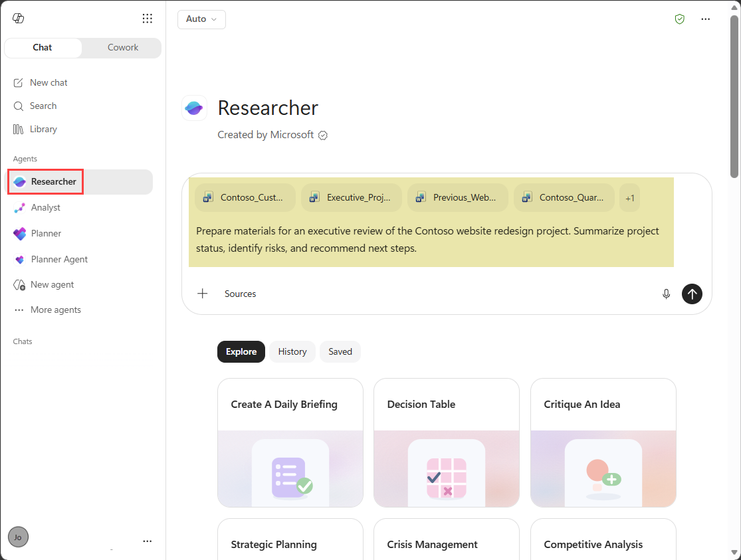The image size is (741, 560).
Task: Click the Jo profile avatar
Action: (x=18, y=537)
